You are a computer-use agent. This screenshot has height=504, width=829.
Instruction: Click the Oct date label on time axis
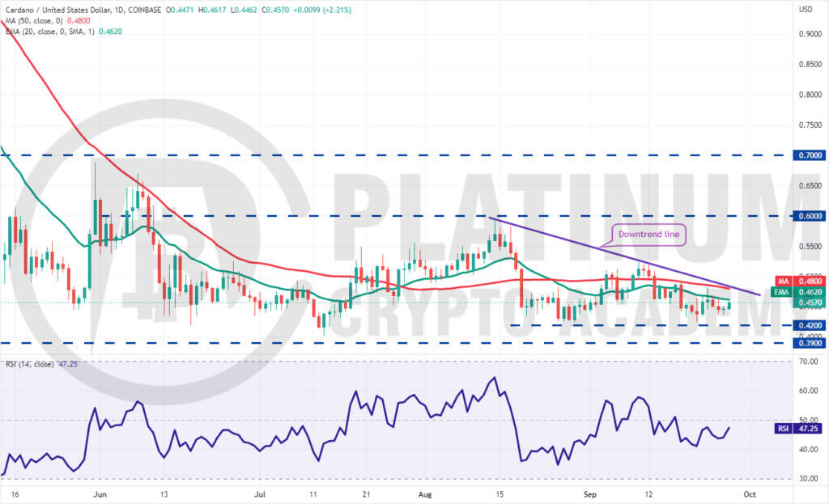[750, 494]
